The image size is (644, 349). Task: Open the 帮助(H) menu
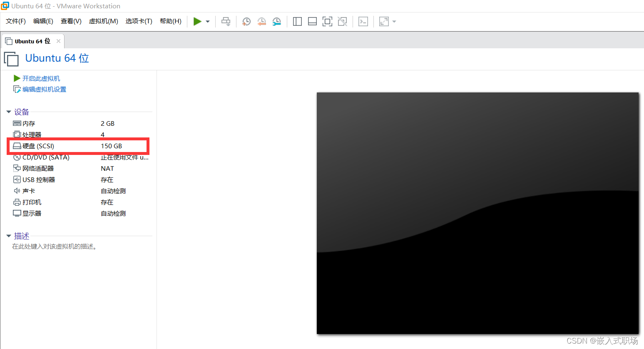171,21
